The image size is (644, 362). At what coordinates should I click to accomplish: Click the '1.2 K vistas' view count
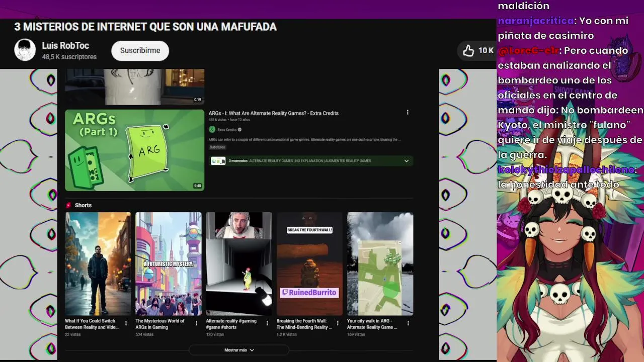pyautogui.click(x=286, y=334)
